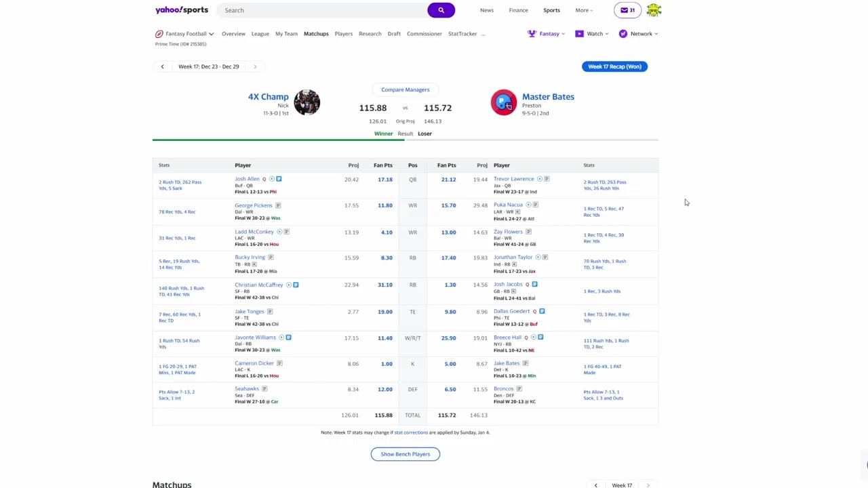Screen dimensions: 868x488
Task: Open Zay Flowers' player notes icon
Action: pos(528,232)
